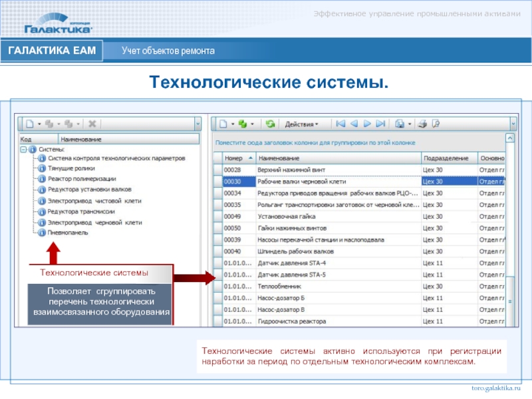Click the Системы root node icon
Viewport: 532px width, 399px height.
tap(33, 149)
